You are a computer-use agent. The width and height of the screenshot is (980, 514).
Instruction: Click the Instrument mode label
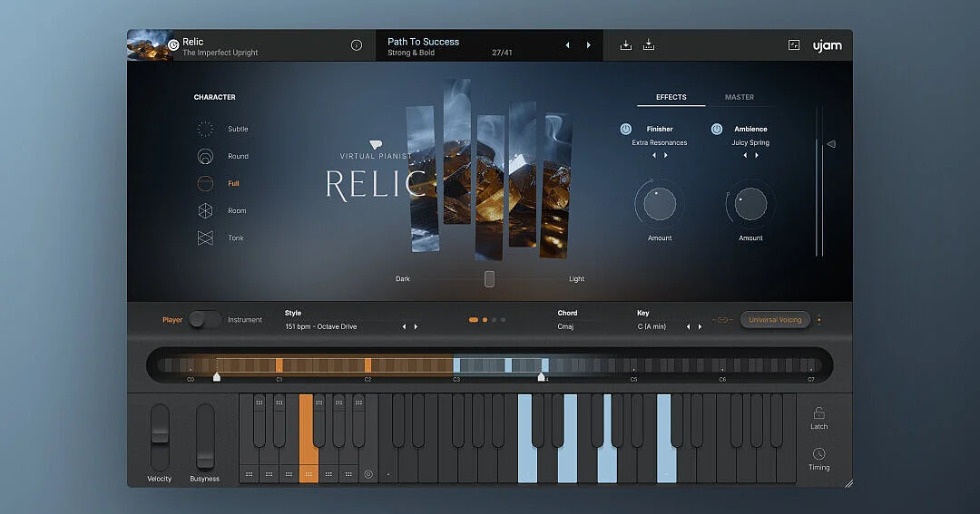[244, 320]
